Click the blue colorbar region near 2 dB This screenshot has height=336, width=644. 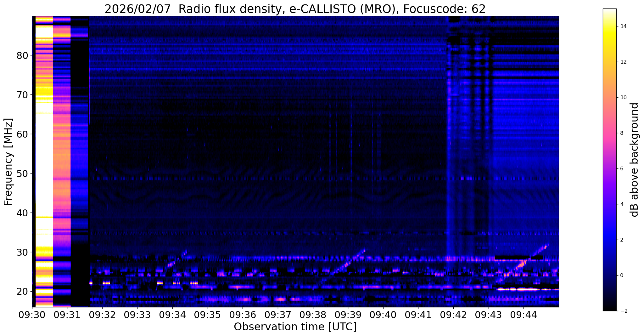(610, 240)
